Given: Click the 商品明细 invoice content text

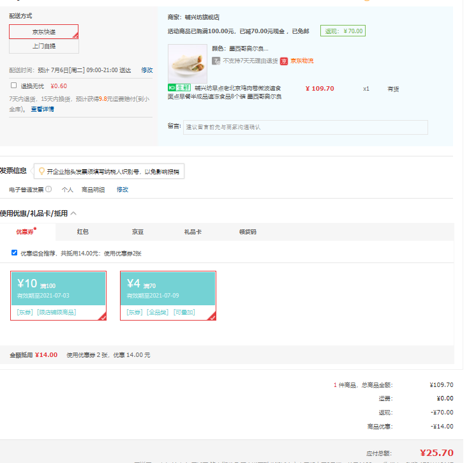Looking at the screenshot, I should tap(93, 190).
